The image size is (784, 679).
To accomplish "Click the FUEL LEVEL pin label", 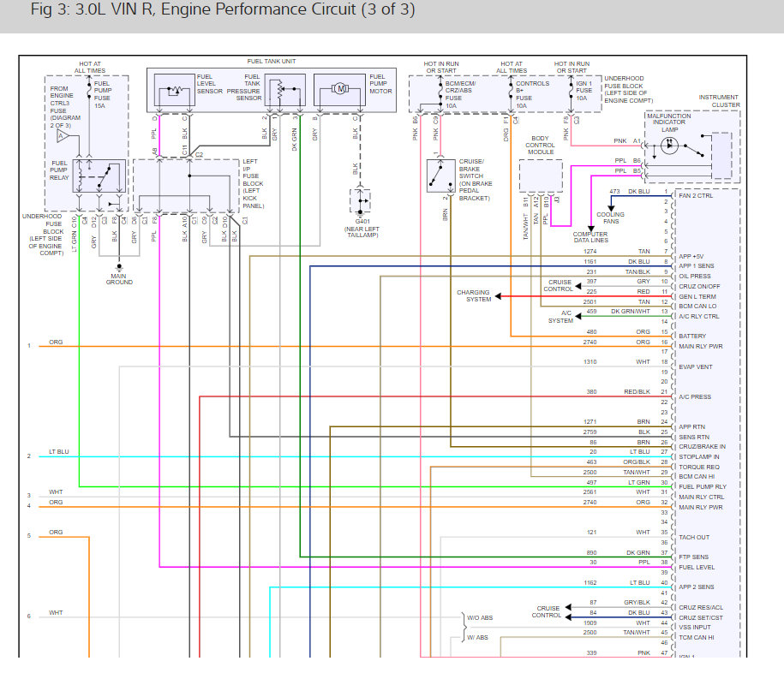I will coord(697,567).
